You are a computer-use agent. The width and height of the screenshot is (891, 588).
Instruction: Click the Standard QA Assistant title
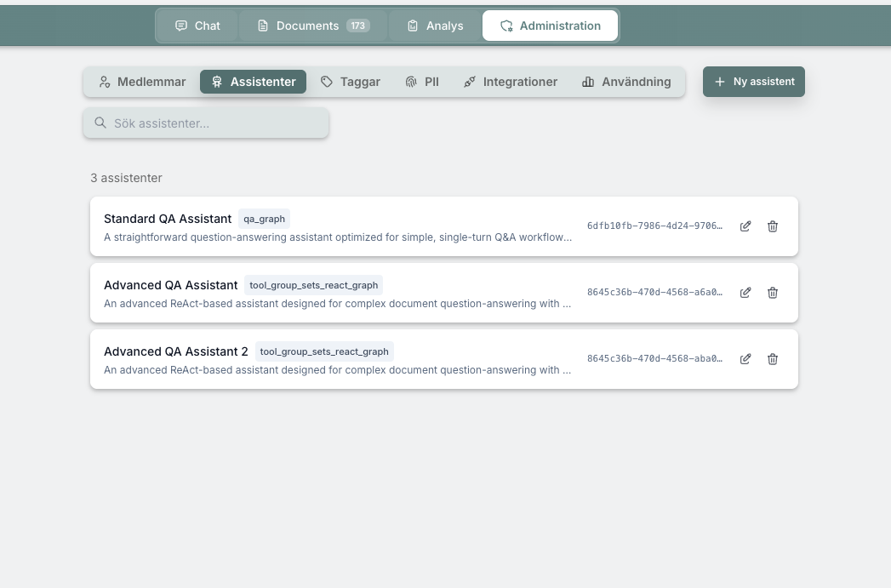click(168, 219)
